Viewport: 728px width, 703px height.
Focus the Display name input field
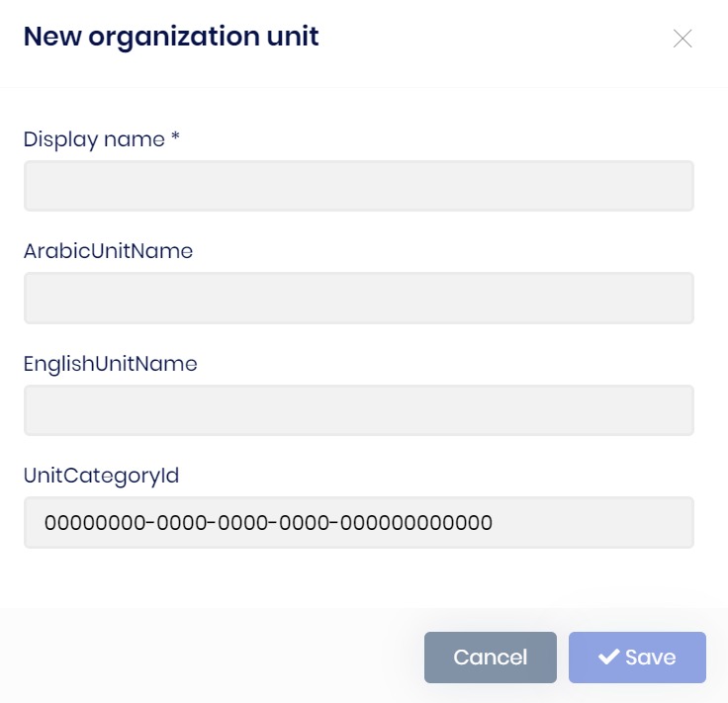358,186
